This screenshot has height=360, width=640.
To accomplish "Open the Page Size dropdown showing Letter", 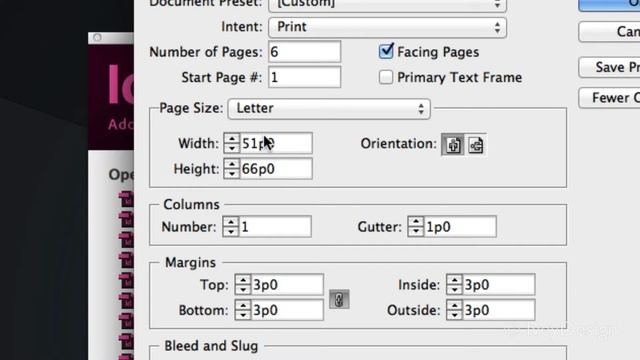I will pos(329,109).
